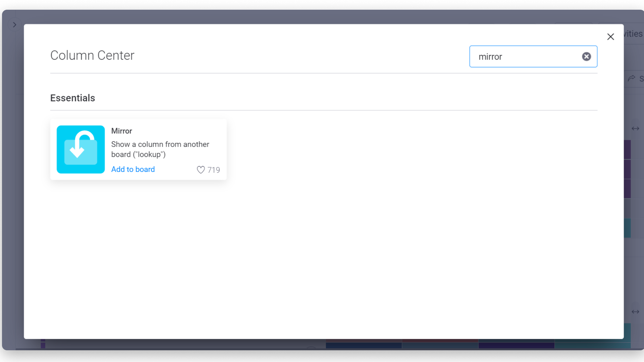Image resolution: width=644 pixels, height=362 pixels.
Task: Select the Mirror column title
Action: (x=122, y=131)
